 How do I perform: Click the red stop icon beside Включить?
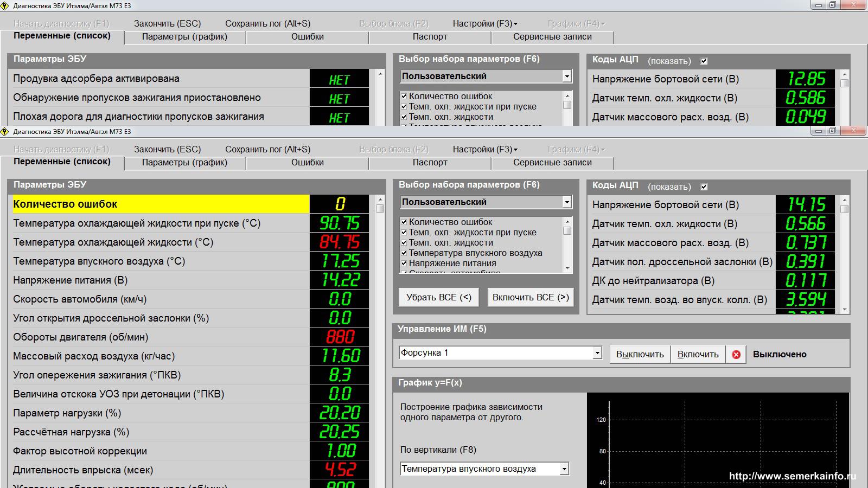click(736, 355)
